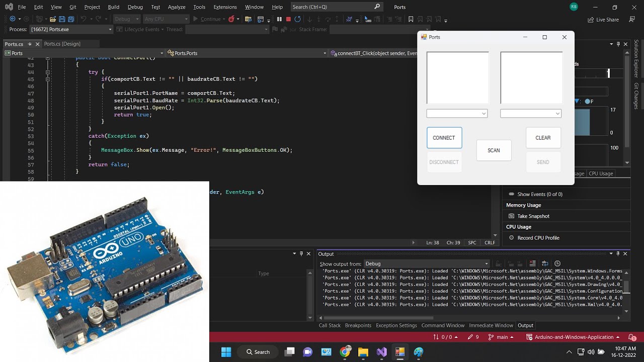This screenshot has width=644, height=362.
Task: Open connectBT_Click member dropdown
Action: tap(373, 53)
